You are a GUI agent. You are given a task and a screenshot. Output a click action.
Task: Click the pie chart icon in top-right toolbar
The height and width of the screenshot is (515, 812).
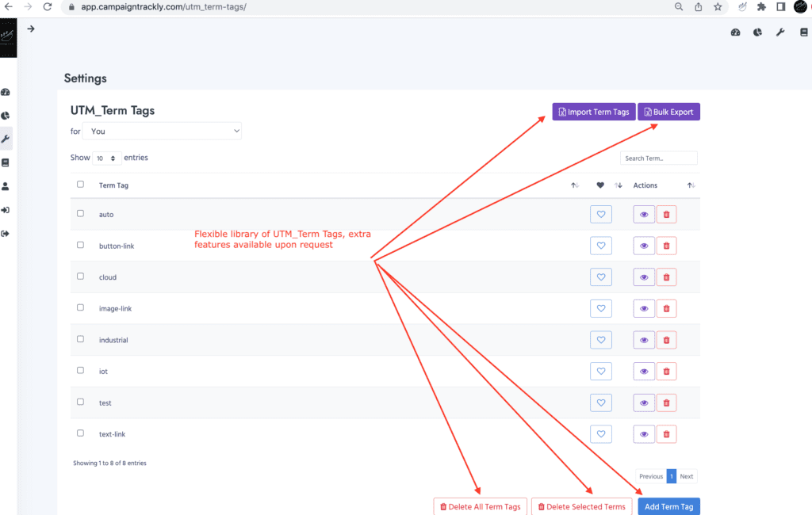[x=757, y=32]
